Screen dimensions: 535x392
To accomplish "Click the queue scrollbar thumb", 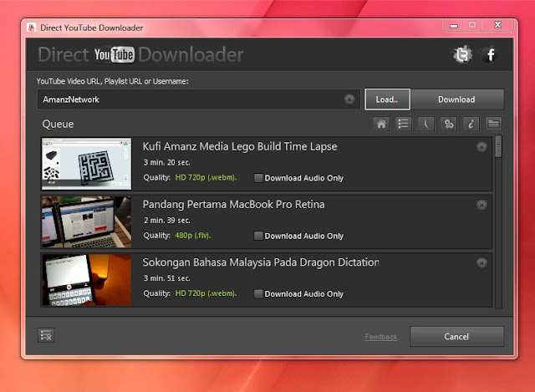I will point(498,146).
